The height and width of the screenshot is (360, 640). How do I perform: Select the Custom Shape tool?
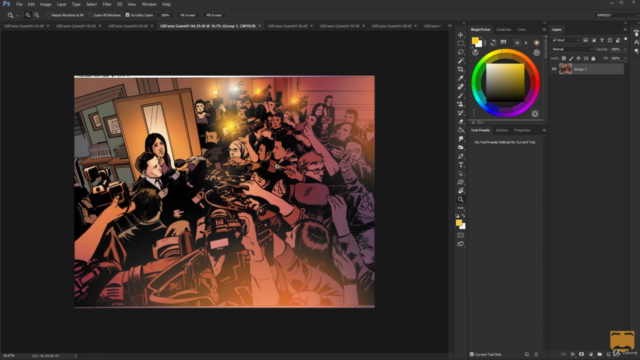(x=460, y=182)
